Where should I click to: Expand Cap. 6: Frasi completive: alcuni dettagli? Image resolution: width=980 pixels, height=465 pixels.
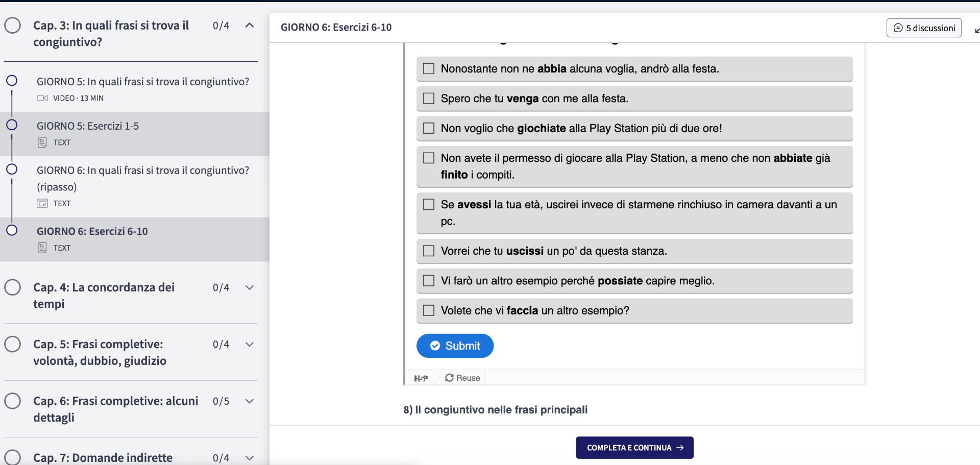[x=250, y=401]
